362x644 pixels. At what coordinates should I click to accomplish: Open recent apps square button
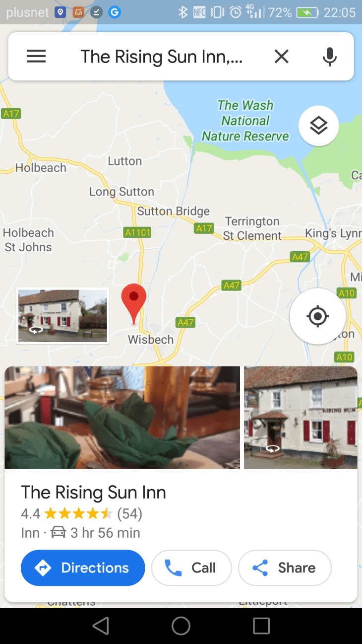pyautogui.click(x=261, y=626)
